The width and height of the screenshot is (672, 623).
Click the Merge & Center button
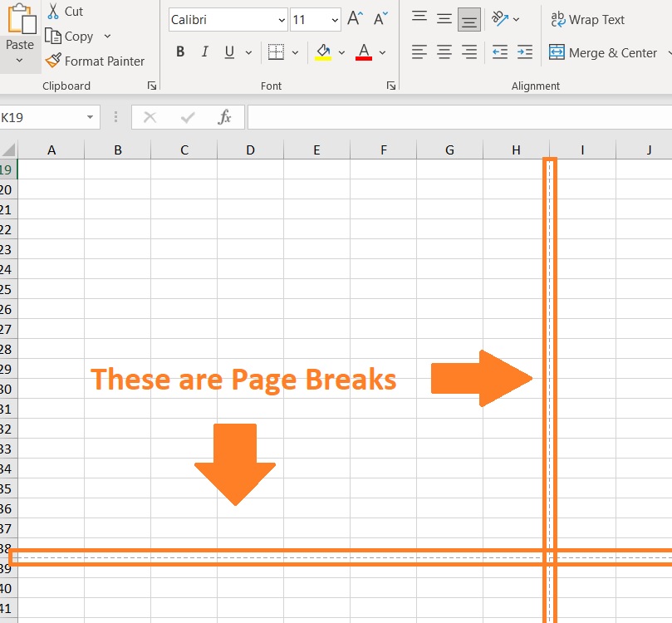[x=604, y=52]
